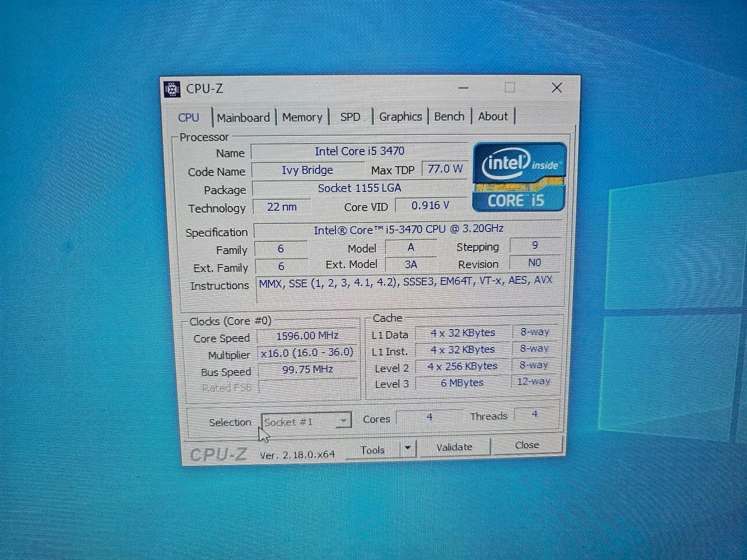747x560 pixels.
Task: Open the Tools dropdown arrow
Action: (x=407, y=448)
